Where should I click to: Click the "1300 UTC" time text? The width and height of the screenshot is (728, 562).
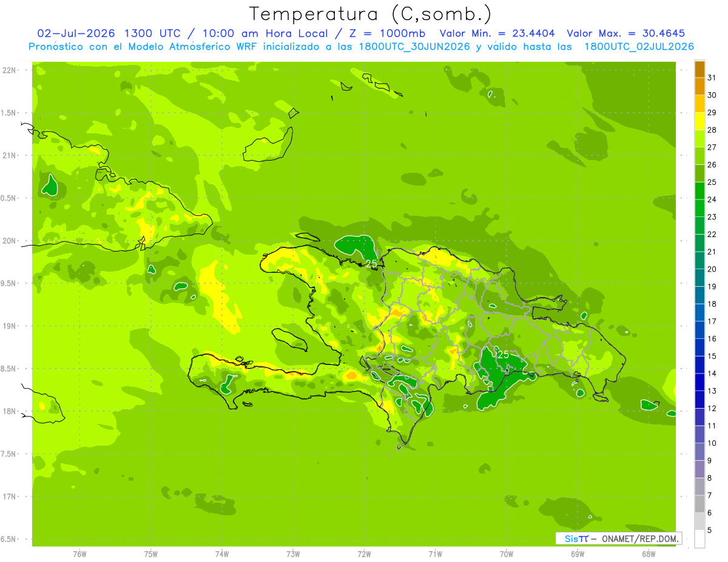tap(152, 33)
